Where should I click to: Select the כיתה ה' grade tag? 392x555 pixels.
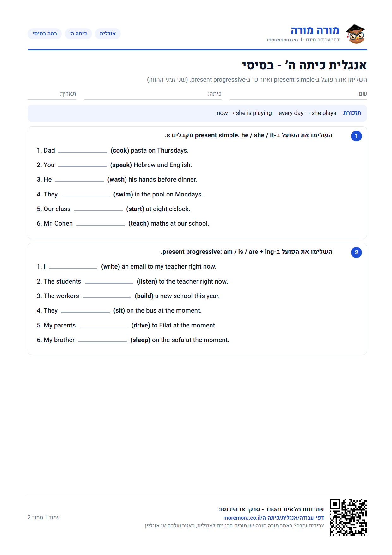(78, 34)
